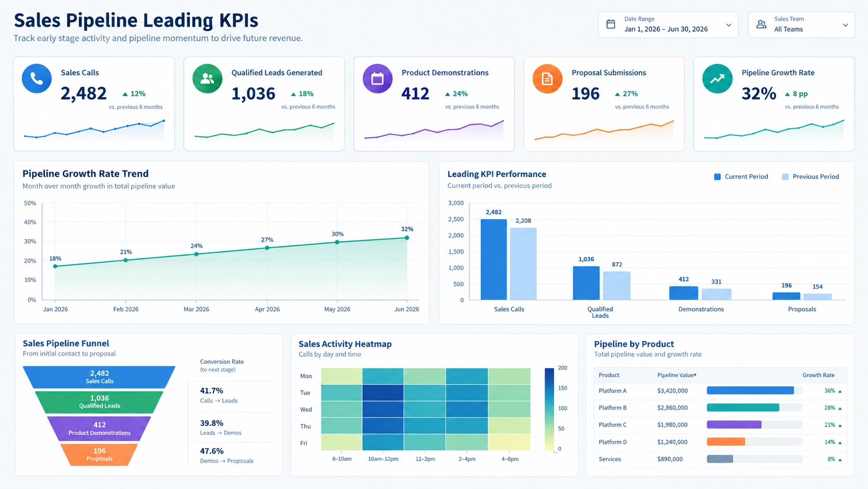868x489 pixels.
Task: Click the green people icon on Qualified Leads card
Action: pos(207,78)
